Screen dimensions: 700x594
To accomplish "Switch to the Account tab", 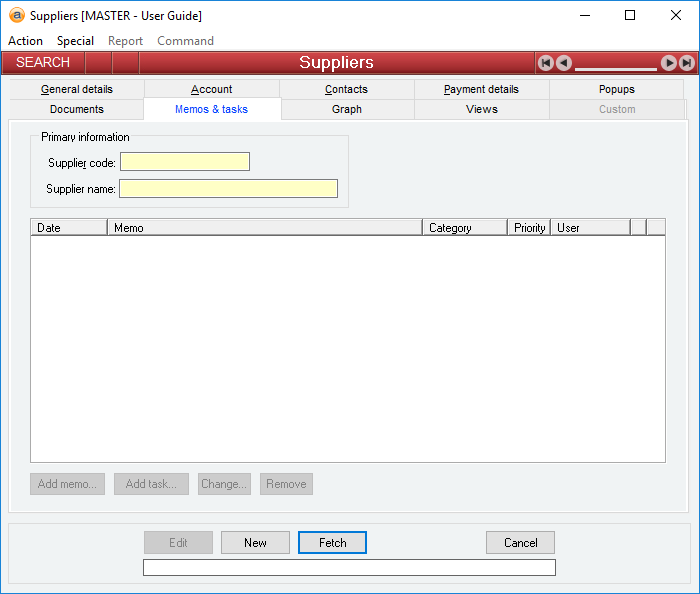I will (x=211, y=89).
